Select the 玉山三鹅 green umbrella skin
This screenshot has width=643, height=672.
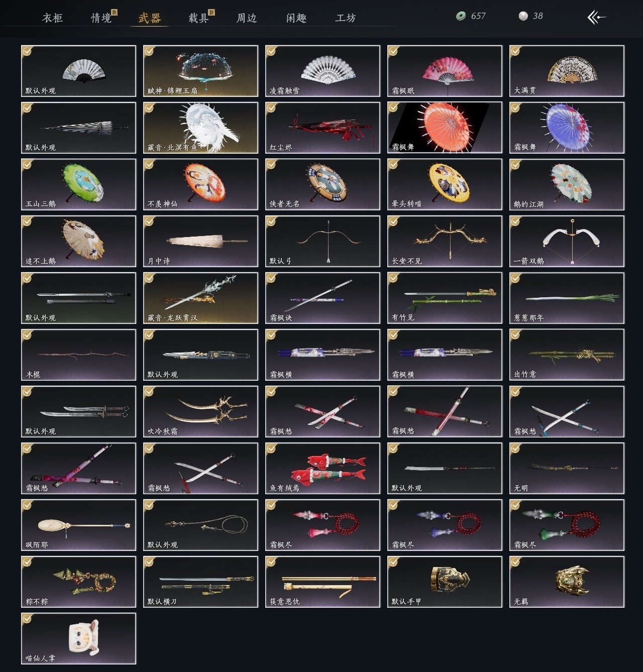click(78, 184)
